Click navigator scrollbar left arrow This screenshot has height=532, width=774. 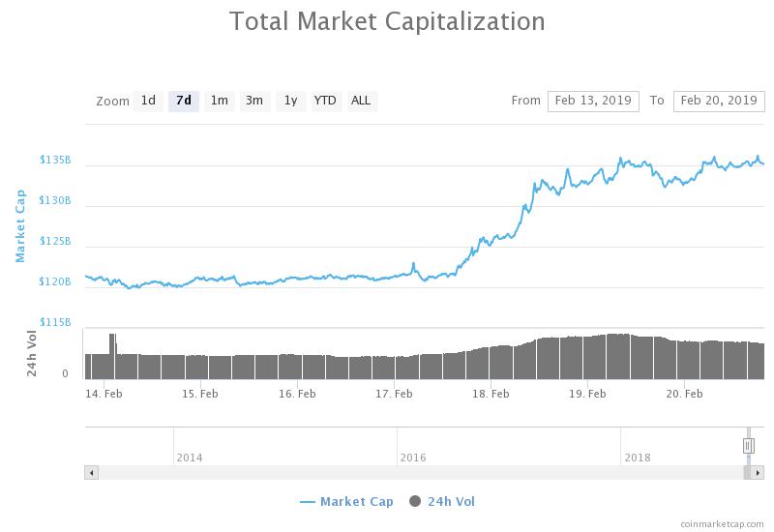[91, 473]
